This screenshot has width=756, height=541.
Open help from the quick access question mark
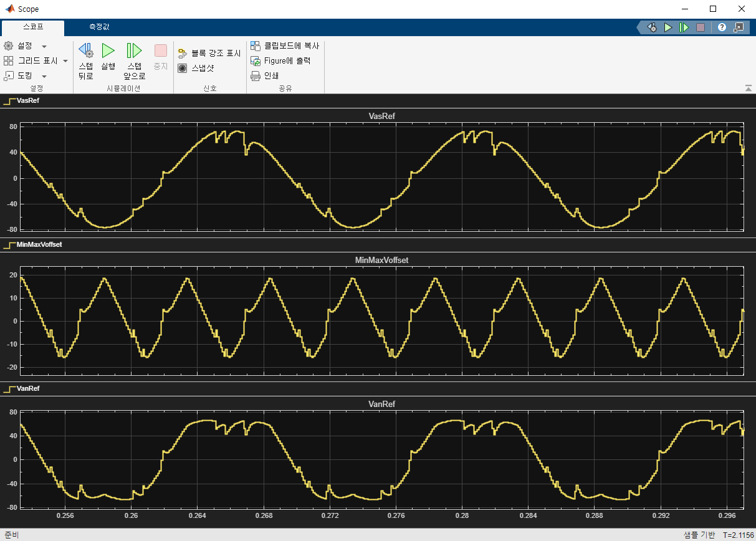click(x=722, y=28)
